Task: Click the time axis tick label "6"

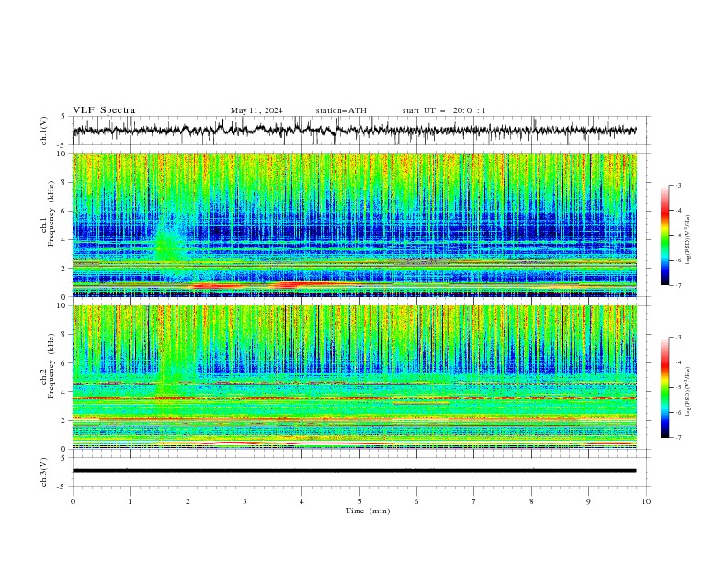Action: tap(416, 501)
